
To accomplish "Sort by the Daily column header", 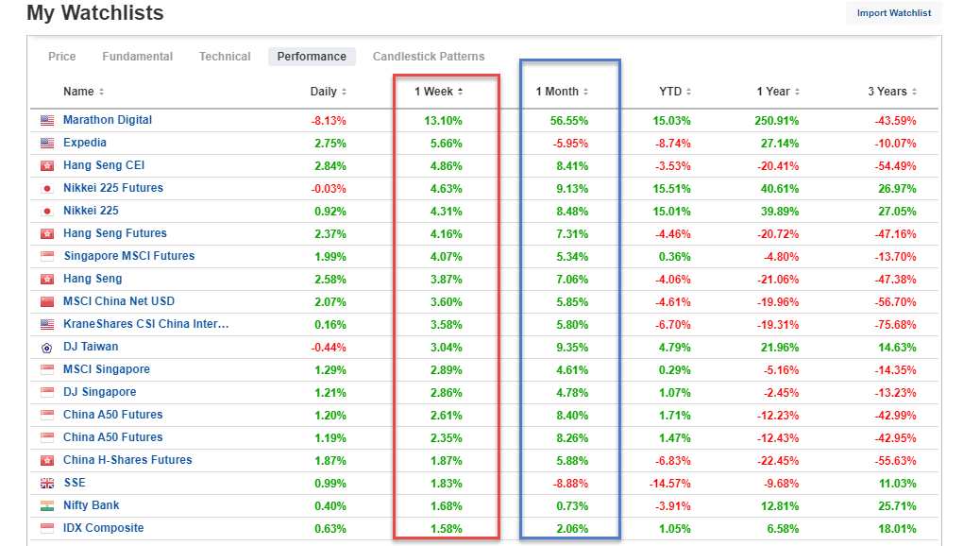I will pos(329,92).
